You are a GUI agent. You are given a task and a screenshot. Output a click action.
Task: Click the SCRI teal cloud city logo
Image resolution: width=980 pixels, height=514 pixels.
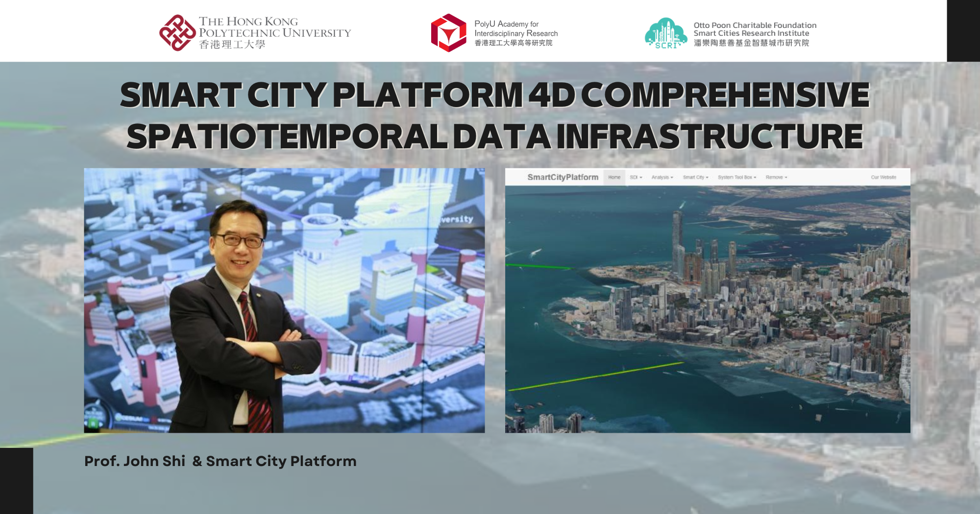[x=665, y=33]
